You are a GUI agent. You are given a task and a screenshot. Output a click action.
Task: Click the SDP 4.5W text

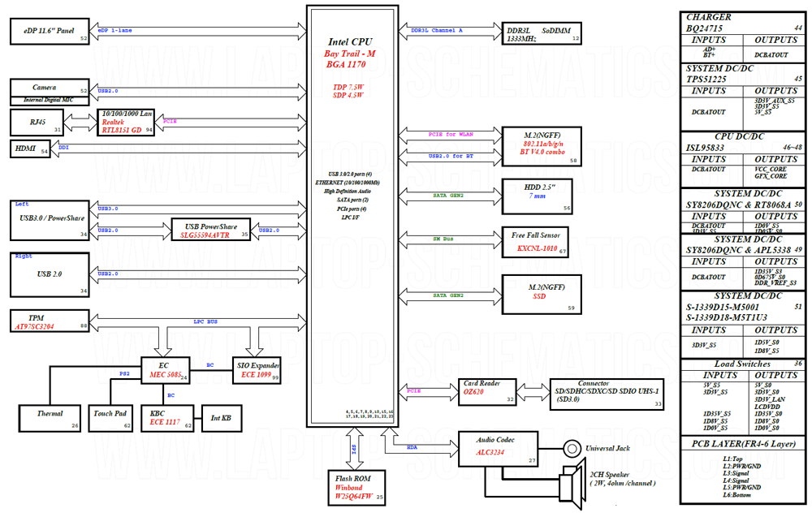348,95
